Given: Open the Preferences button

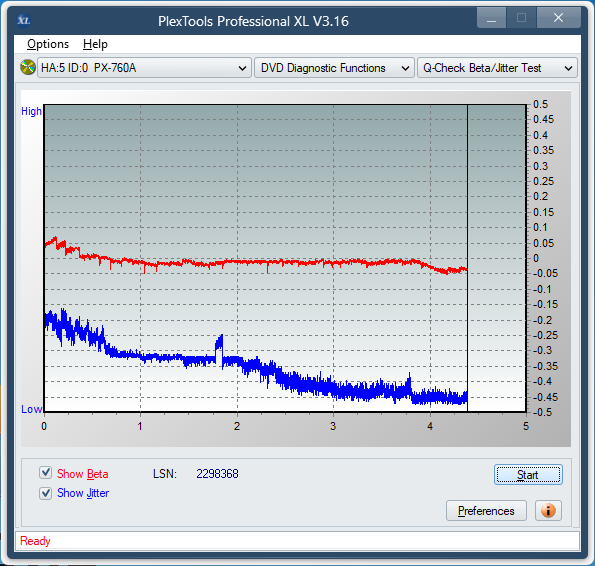Looking at the screenshot, I should [486, 511].
